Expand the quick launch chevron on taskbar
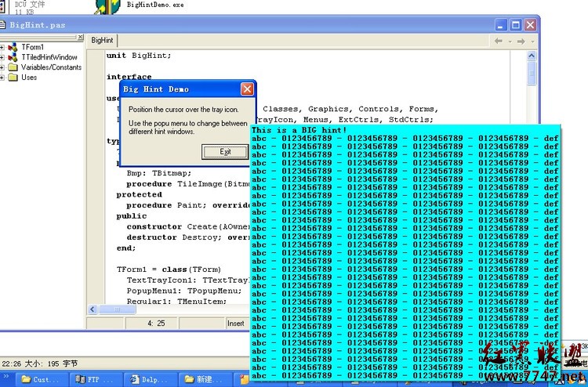This screenshot has width=588, height=387. point(6,377)
